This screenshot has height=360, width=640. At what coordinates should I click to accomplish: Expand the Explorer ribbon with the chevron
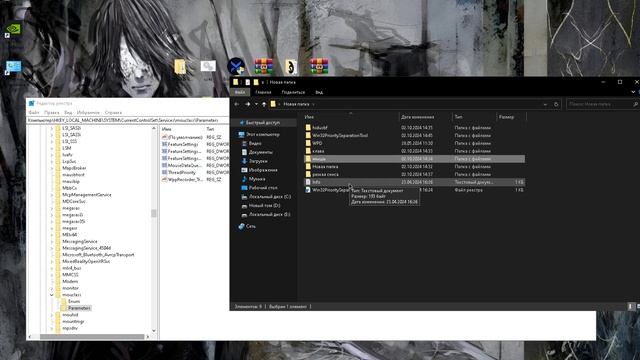pos(633,92)
